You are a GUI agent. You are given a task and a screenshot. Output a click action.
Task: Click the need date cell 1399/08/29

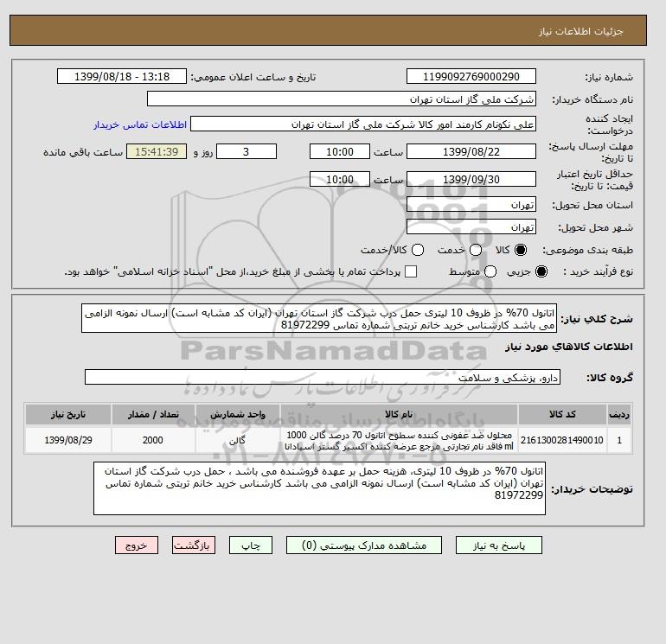(x=68, y=440)
